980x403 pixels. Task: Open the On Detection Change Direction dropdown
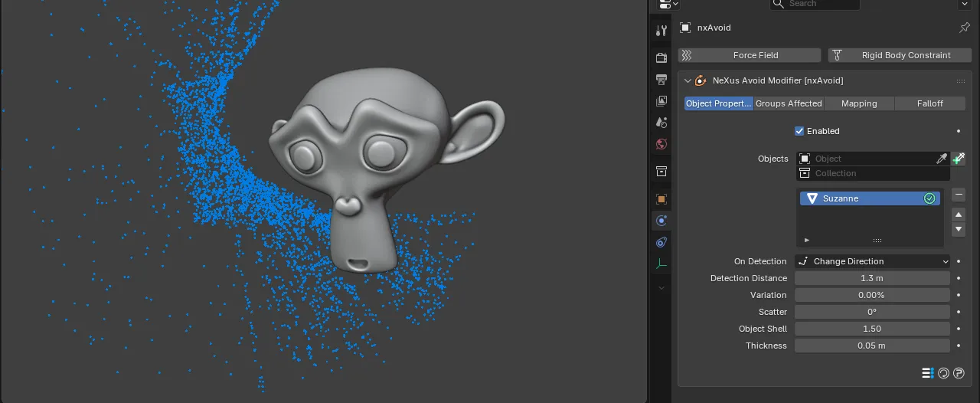coord(872,261)
